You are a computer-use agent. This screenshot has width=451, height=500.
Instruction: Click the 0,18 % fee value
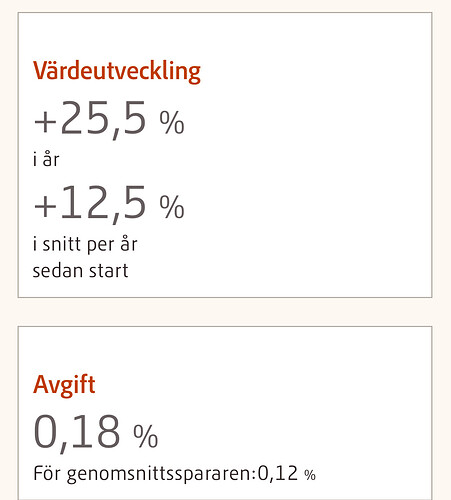[x=96, y=433]
